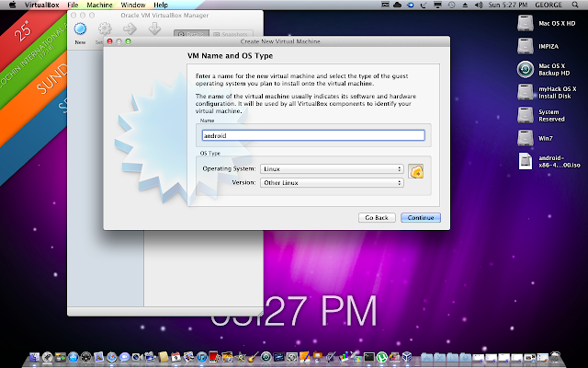Click the Continue button
This screenshot has height=368, width=588.
(x=421, y=218)
